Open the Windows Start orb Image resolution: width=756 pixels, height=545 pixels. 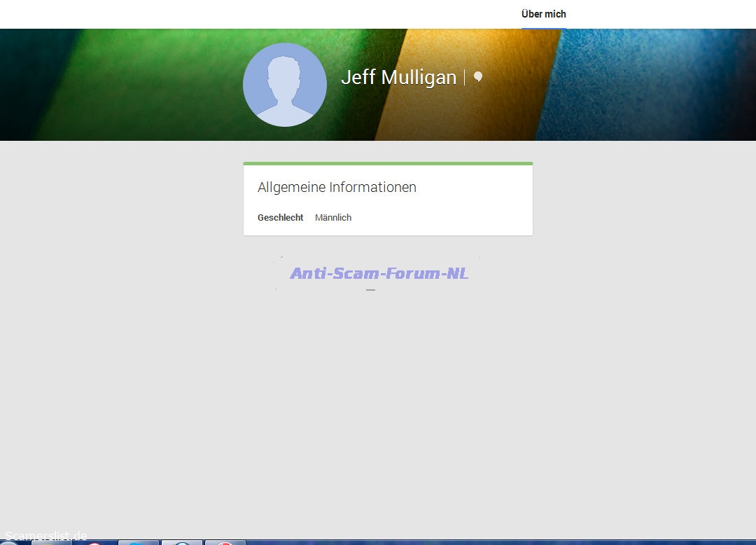[10, 543]
